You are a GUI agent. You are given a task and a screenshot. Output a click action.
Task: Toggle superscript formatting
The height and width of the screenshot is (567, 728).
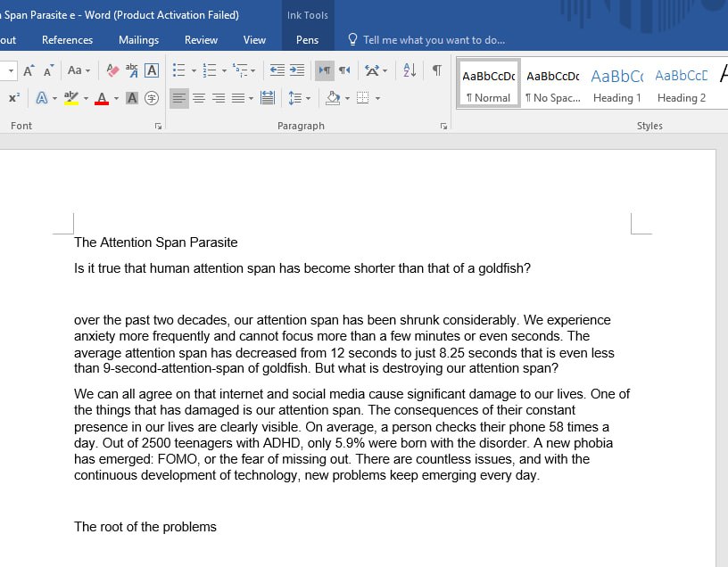click(x=14, y=98)
